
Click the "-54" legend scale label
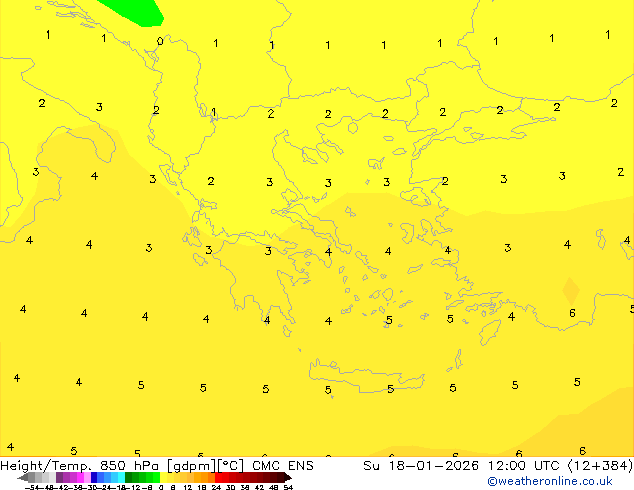click(x=34, y=487)
